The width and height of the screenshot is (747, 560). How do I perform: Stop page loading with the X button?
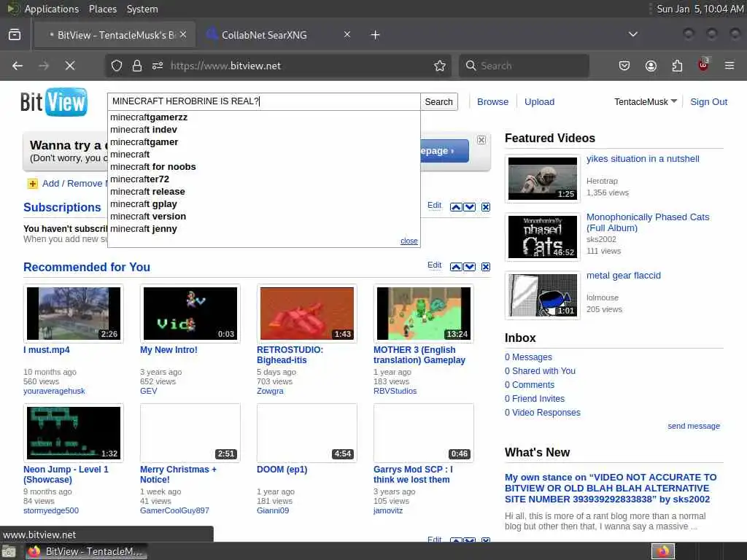[x=70, y=66]
